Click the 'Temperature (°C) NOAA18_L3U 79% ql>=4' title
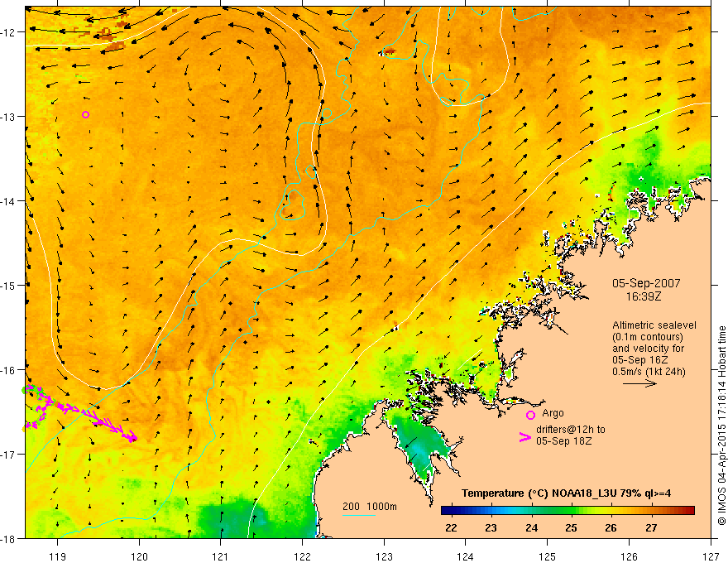 point(566,493)
